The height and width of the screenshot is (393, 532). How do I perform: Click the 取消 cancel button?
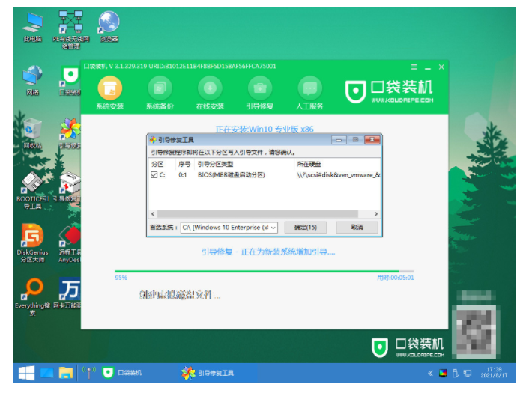pyautogui.click(x=356, y=227)
